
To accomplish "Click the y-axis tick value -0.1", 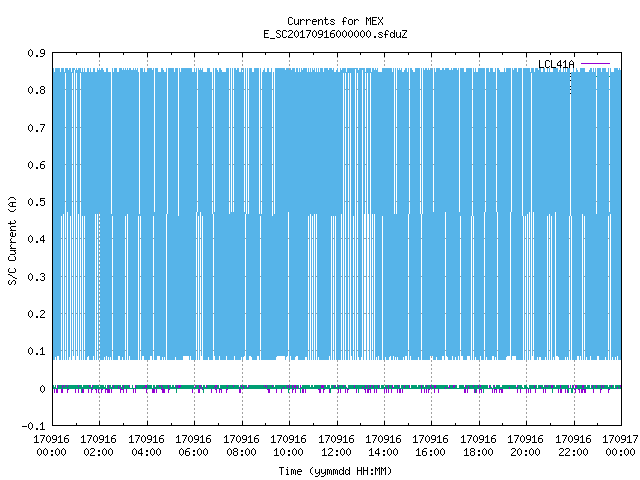I will [33, 426].
